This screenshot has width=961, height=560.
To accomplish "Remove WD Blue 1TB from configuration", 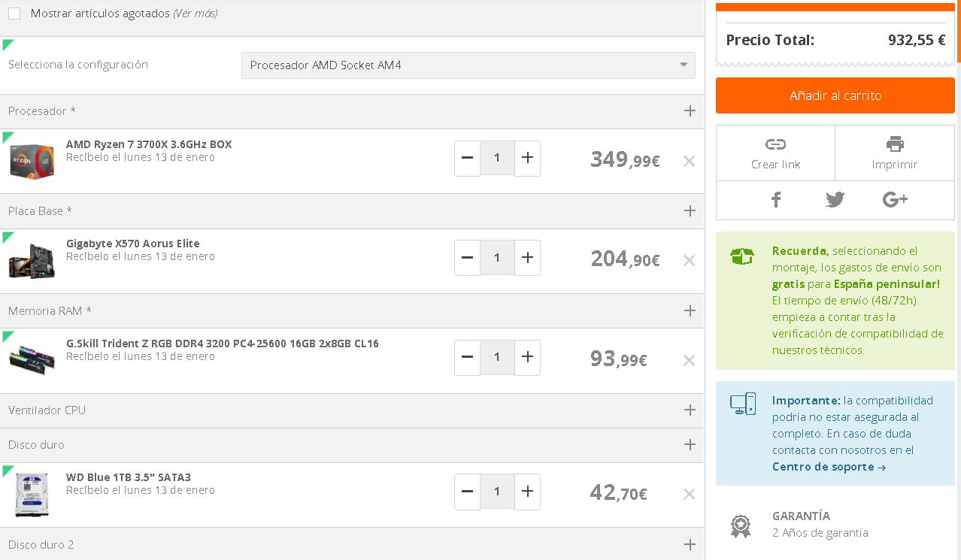I will [x=689, y=494].
